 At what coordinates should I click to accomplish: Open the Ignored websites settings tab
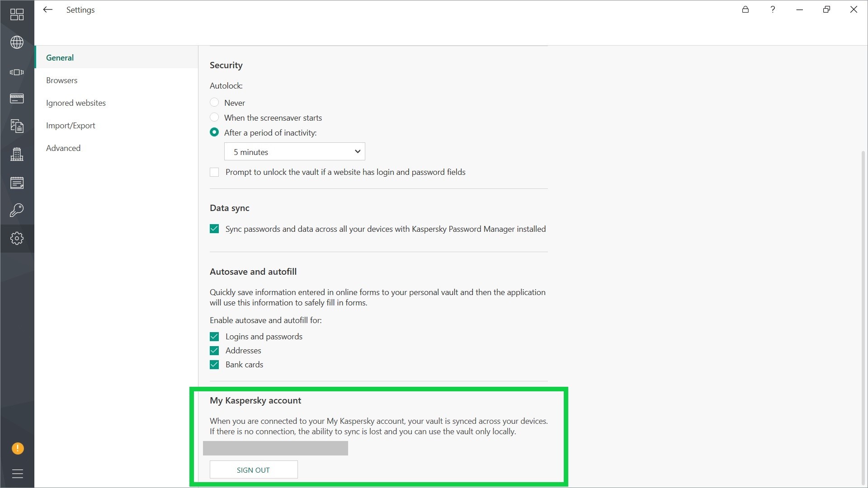click(x=117, y=103)
